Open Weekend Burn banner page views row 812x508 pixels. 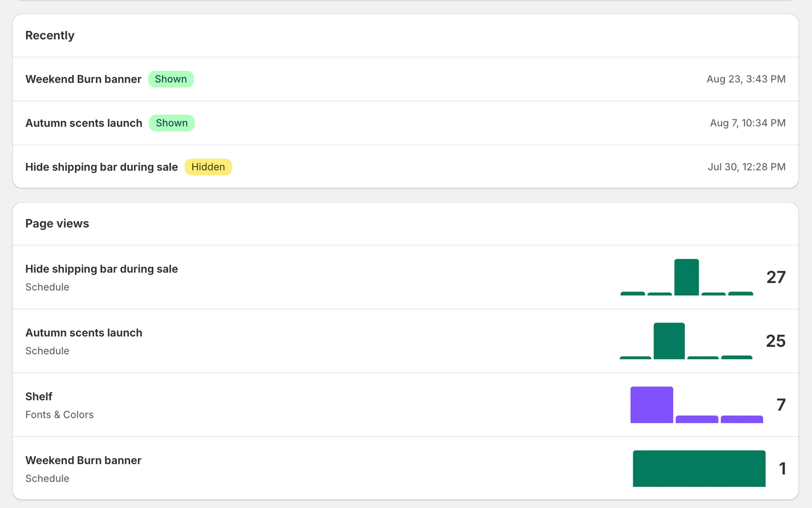point(406,468)
